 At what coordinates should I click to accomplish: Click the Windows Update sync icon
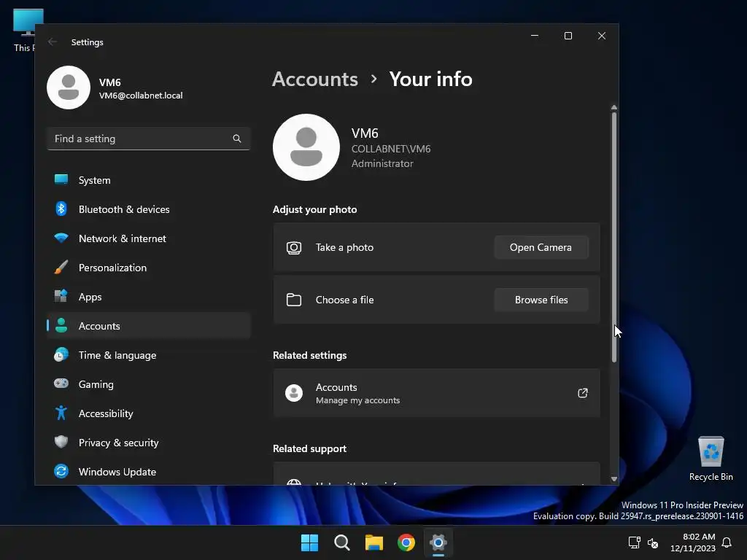click(x=61, y=472)
